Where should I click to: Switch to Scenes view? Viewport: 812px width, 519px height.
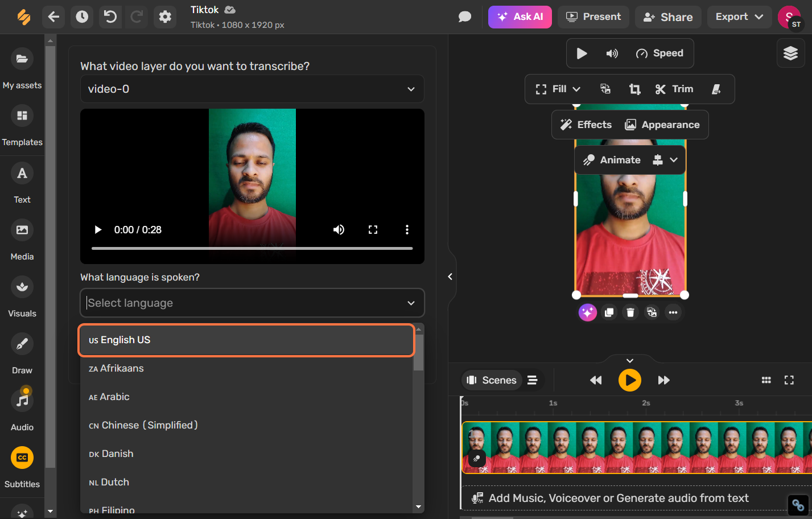[491, 380]
